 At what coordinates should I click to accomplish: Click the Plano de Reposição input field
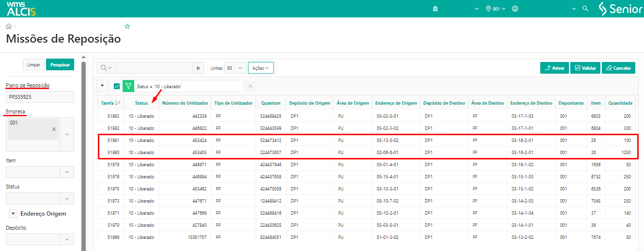point(40,97)
